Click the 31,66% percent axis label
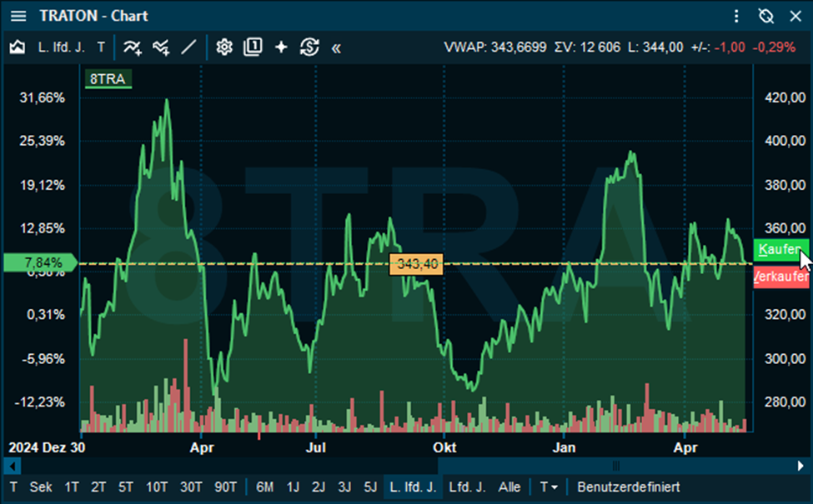The width and height of the screenshot is (813, 504). pyautogui.click(x=42, y=97)
